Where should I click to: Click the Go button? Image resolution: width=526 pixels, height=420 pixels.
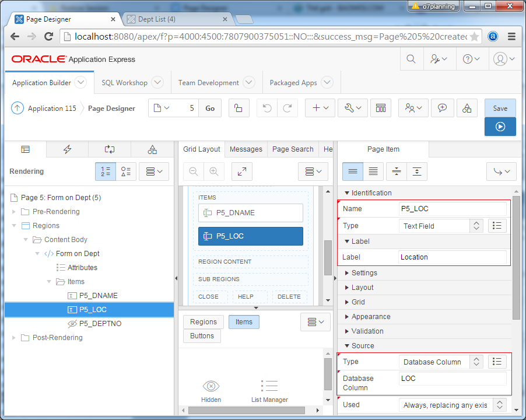pyautogui.click(x=210, y=108)
